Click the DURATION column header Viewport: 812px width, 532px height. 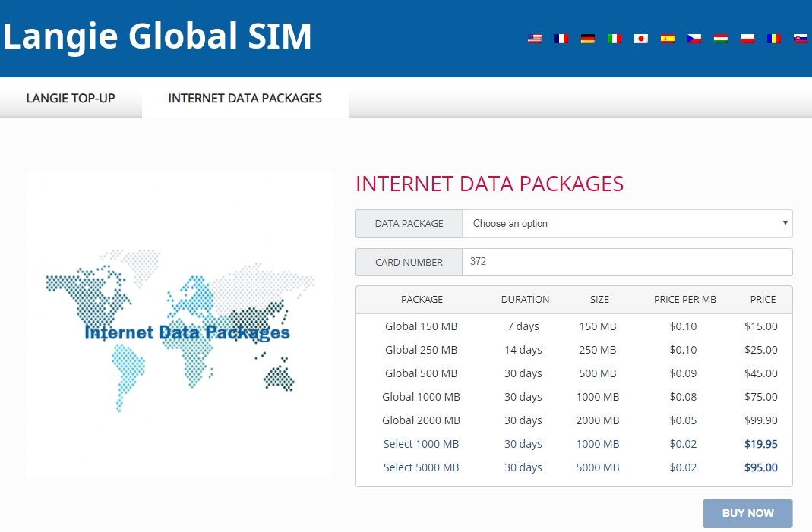[x=525, y=300]
